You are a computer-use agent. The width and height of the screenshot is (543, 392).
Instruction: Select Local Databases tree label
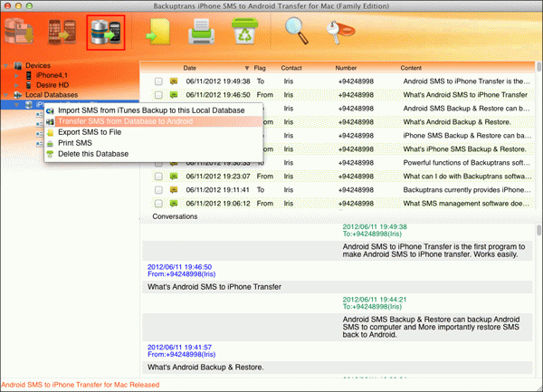coord(52,94)
